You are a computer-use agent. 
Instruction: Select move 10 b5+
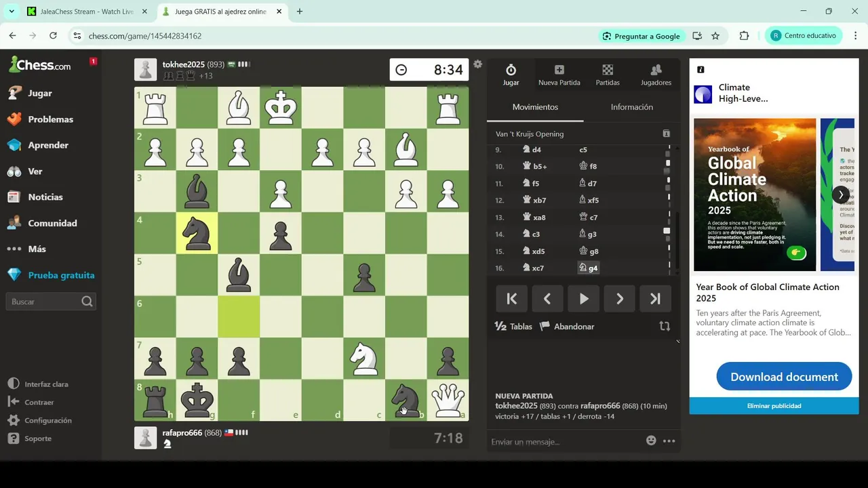(534, 166)
